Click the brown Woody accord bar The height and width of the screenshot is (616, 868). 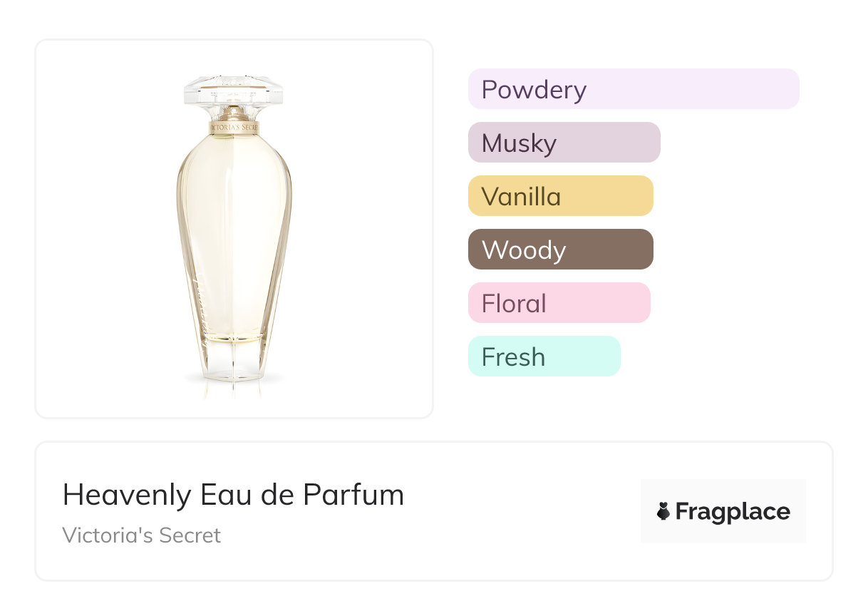pyautogui.click(x=560, y=250)
